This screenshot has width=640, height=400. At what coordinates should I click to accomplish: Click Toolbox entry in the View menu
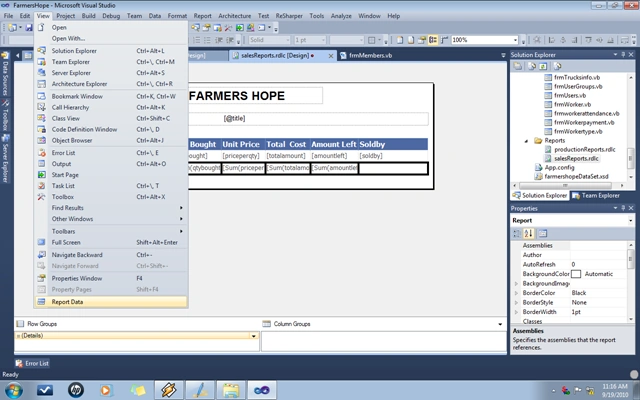111,197
